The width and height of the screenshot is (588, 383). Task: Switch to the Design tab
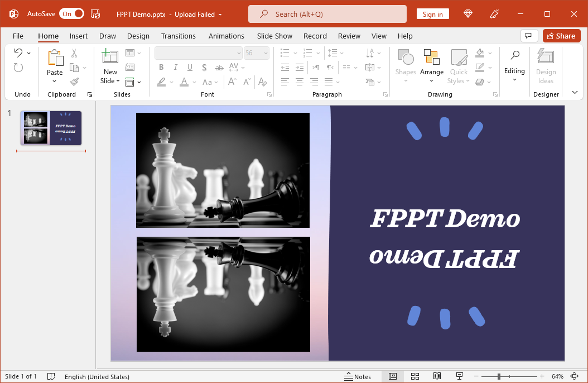click(138, 36)
